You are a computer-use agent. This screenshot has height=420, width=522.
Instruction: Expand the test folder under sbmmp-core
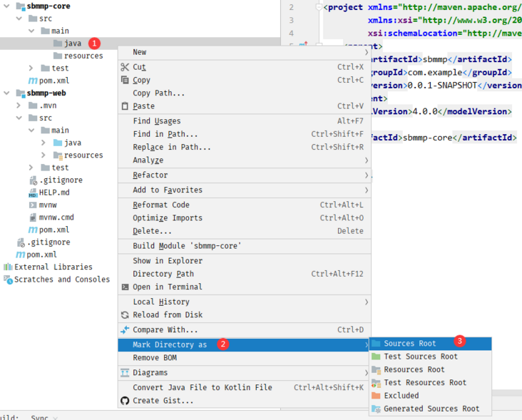pos(31,68)
